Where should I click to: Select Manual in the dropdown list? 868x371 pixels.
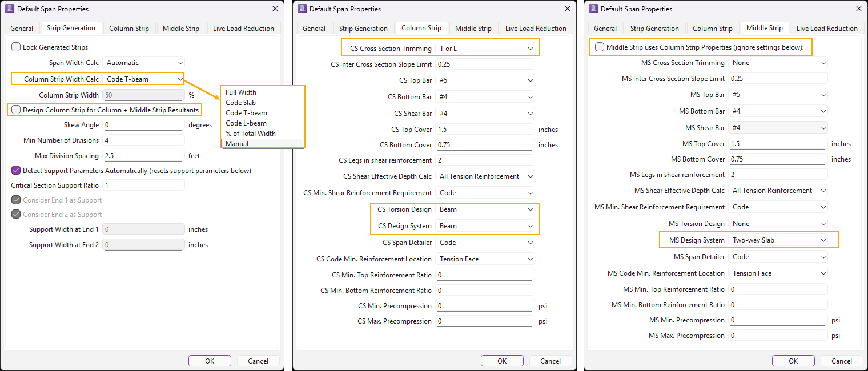[x=263, y=144]
